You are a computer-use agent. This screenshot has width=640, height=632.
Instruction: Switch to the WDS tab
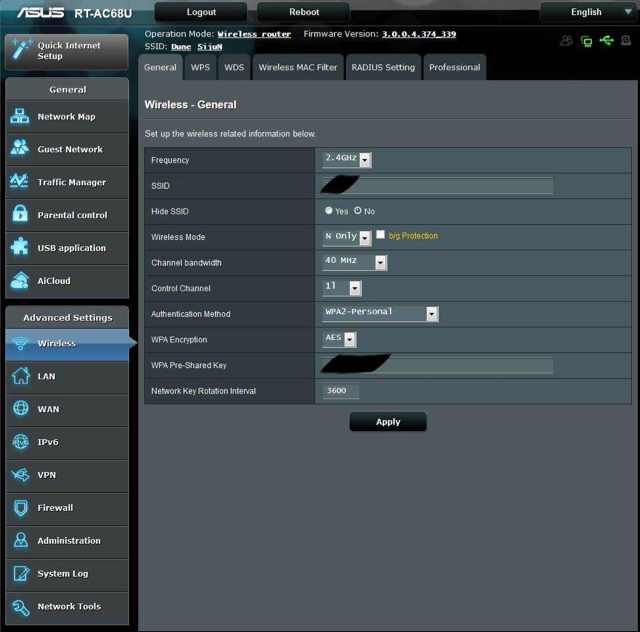click(x=234, y=67)
